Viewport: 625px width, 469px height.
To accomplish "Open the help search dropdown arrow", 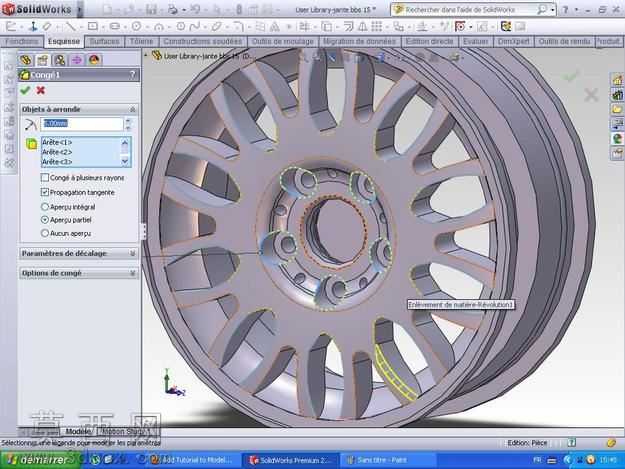I will point(552,10).
